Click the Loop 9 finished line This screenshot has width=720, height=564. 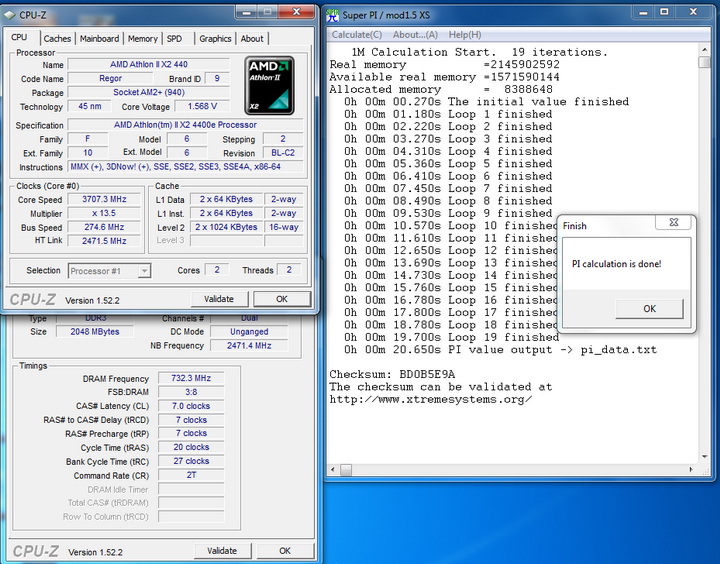pos(448,213)
